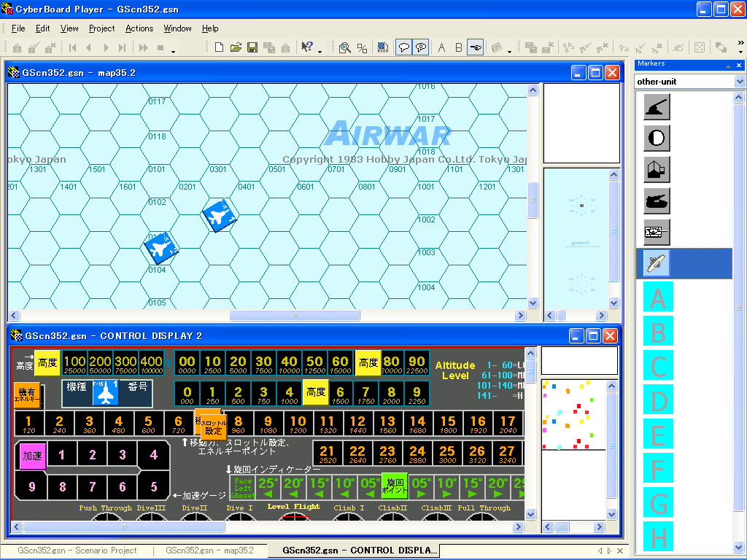
Task: Select the highlighted aircraft marker
Action: [x=657, y=263]
